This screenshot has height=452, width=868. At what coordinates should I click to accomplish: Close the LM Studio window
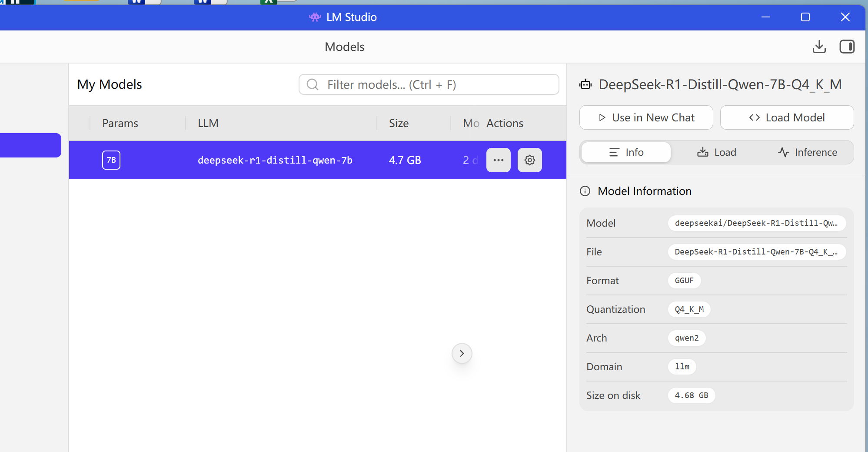coord(845,17)
